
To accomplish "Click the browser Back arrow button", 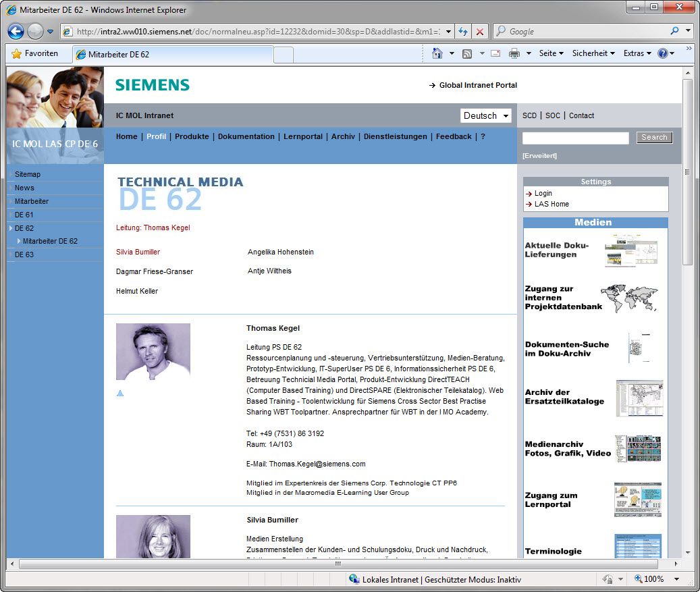I will pos(16,31).
